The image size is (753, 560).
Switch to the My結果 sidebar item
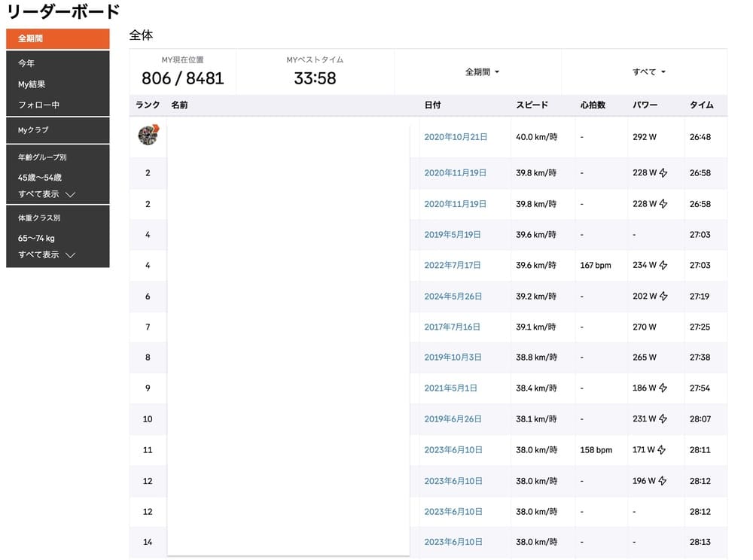(x=32, y=84)
